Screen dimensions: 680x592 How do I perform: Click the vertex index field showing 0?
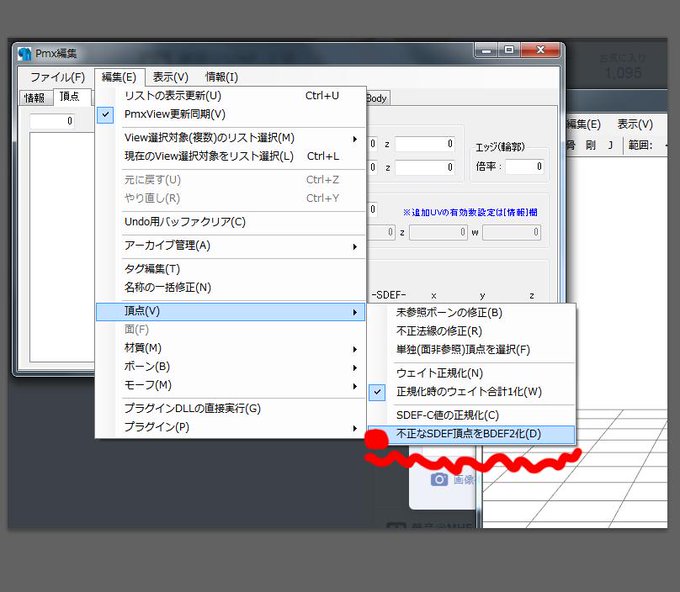[x=52, y=121]
